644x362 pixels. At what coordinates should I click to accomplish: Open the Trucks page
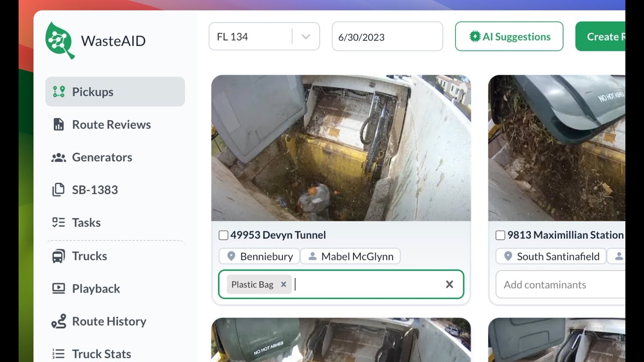(x=115, y=256)
